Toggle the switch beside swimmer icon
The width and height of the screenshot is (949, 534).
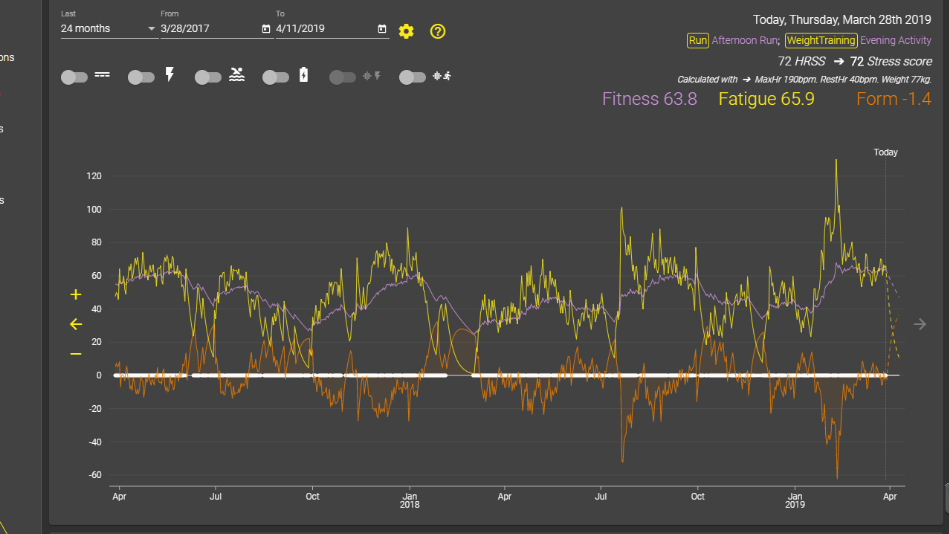point(208,77)
